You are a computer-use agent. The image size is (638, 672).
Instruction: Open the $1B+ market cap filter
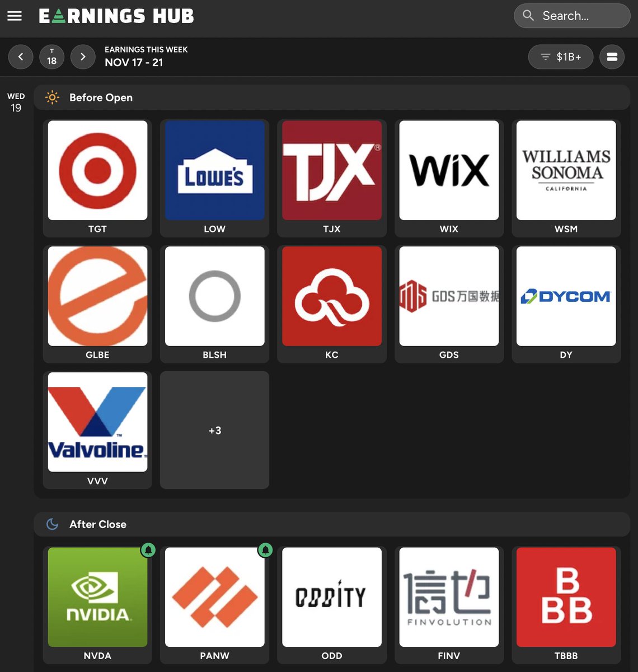coord(561,57)
